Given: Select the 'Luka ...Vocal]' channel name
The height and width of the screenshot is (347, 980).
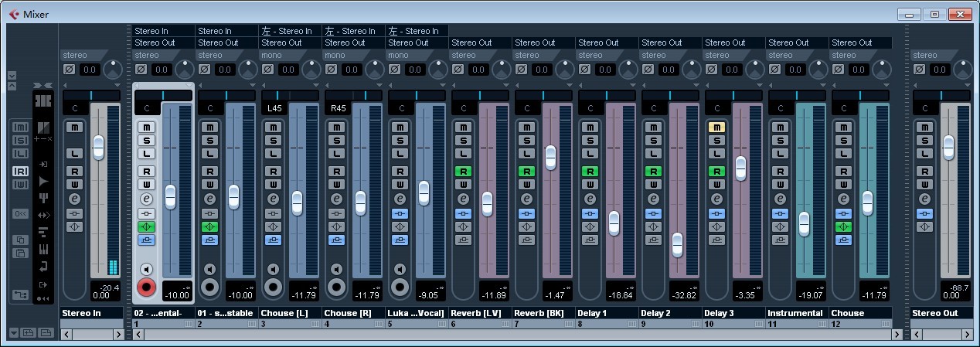Looking at the screenshot, I should pyautogui.click(x=417, y=313).
